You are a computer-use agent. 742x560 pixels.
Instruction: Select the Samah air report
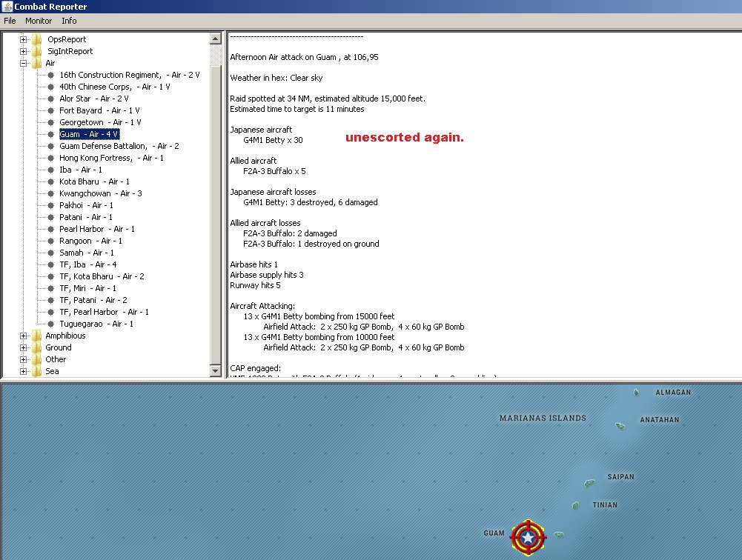(x=87, y=253)
